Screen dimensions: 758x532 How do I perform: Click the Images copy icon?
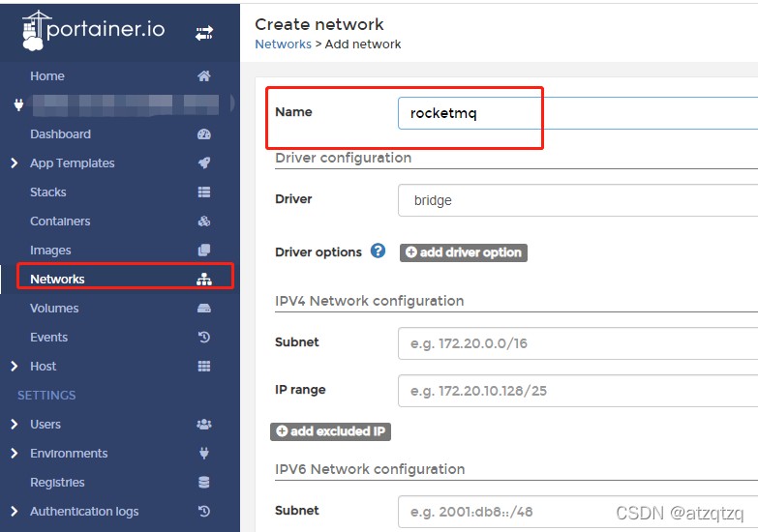pyautogui.click(x=204, y=250)
